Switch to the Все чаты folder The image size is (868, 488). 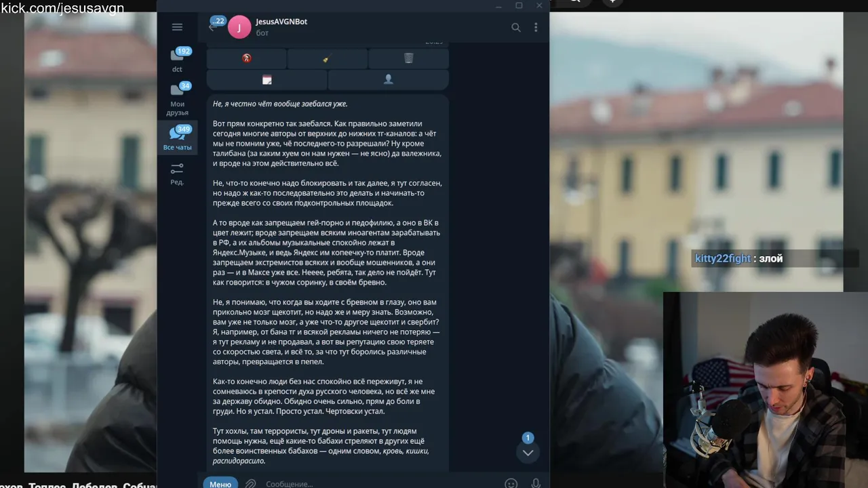(177, 138)
